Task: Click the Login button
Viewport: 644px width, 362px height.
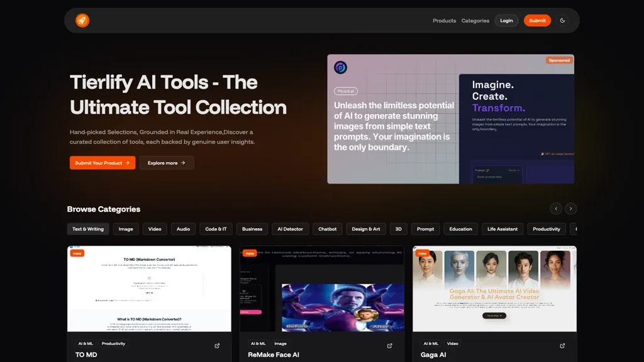Action: pyautogui.click(x=506, y=21)
